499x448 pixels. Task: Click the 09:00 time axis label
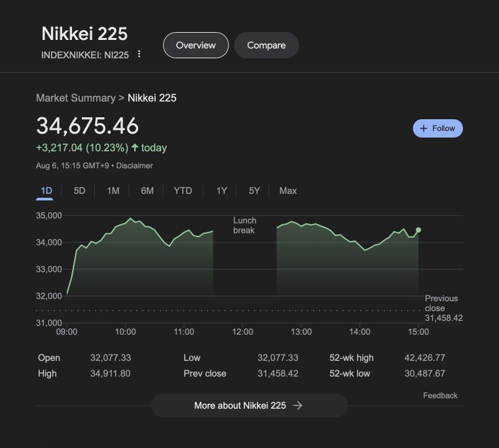[67, 332]
